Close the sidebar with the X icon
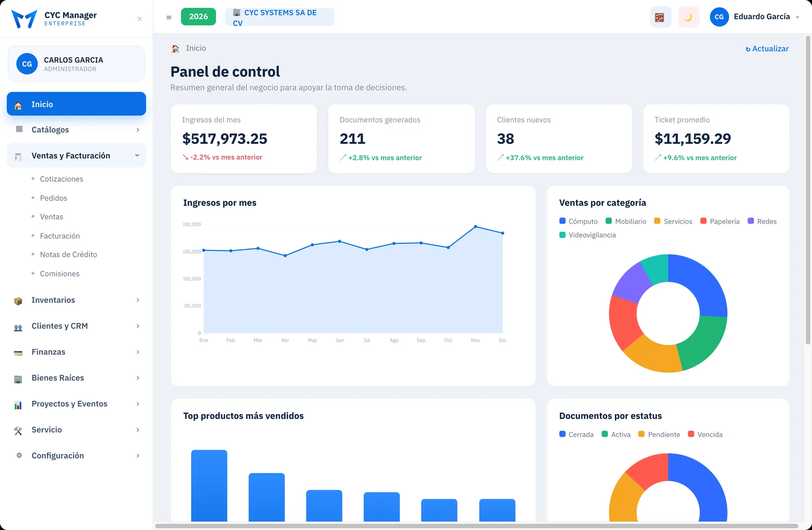 (x=140, y=19)
